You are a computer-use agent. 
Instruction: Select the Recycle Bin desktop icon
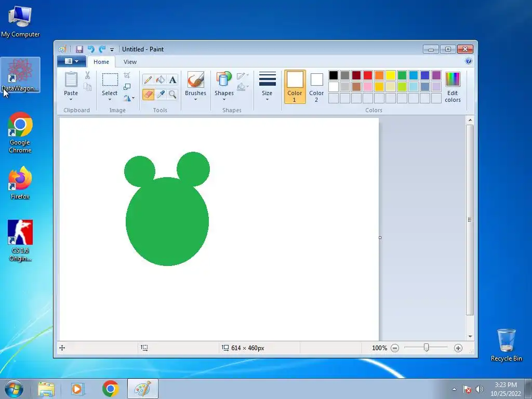tap(506, 345)
